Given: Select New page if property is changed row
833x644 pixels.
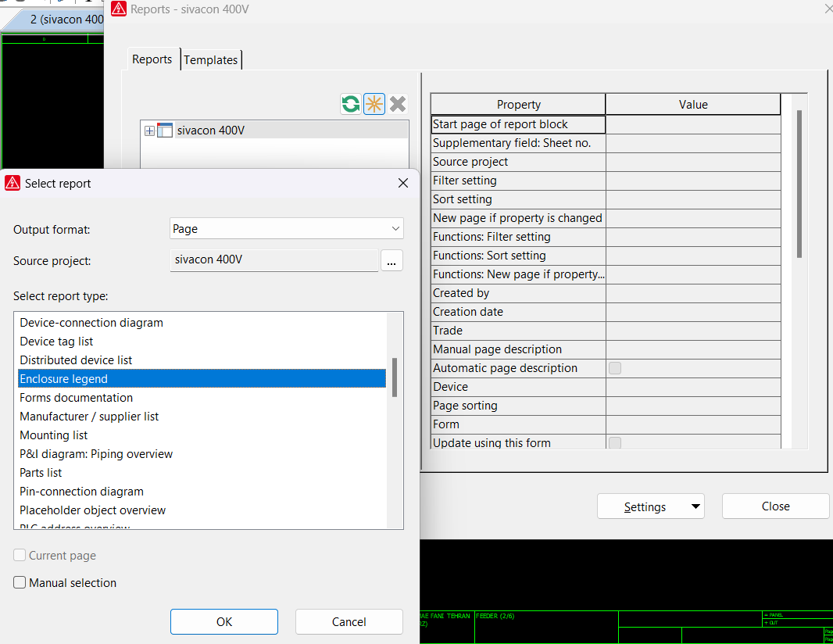Looking at the screenshot, I should [606, 218].
